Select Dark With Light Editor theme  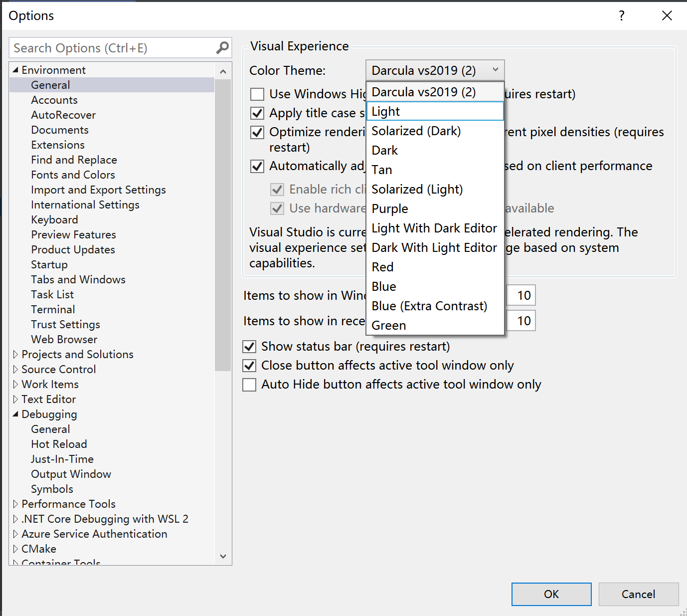point(435,247)
